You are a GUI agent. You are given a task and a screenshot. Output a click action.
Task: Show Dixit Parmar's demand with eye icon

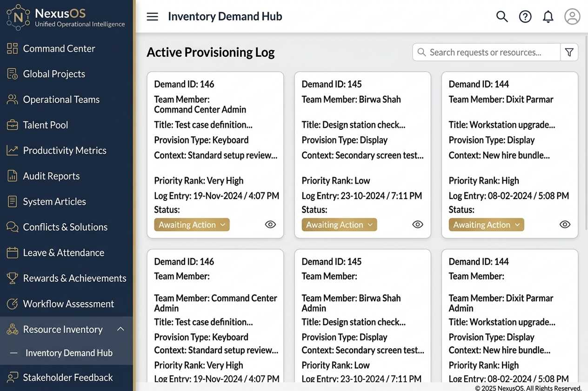[x=565, y=225]
